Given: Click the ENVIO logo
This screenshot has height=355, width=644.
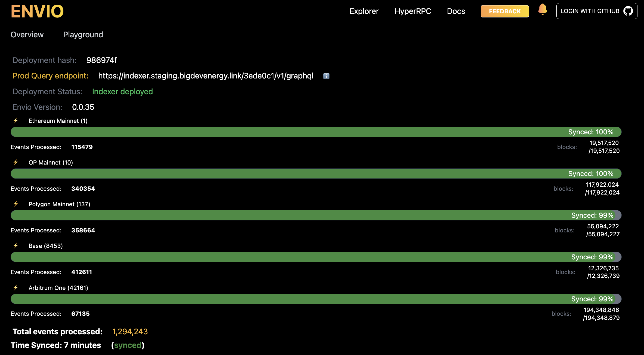Looking at the screenshot, I should click(x=37, y=11).
